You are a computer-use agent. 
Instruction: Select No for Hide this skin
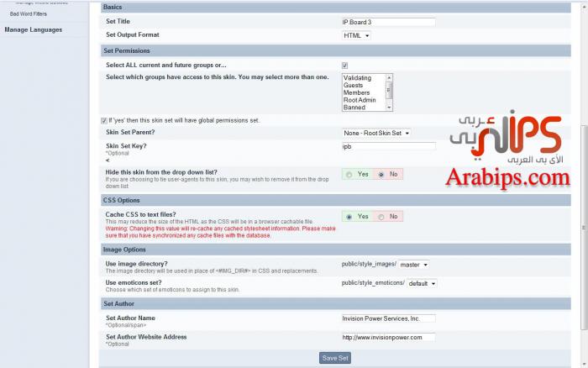click(381, 175)
